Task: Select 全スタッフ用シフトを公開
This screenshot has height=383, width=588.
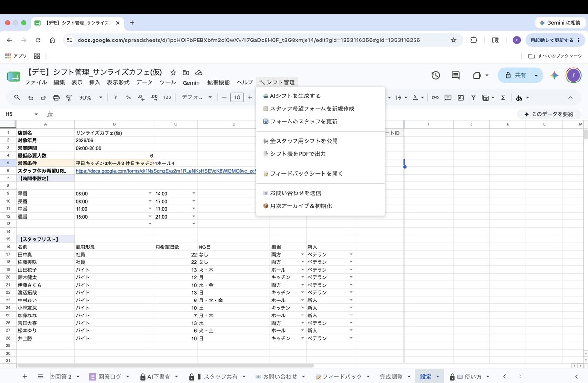Action: point(321,141)
